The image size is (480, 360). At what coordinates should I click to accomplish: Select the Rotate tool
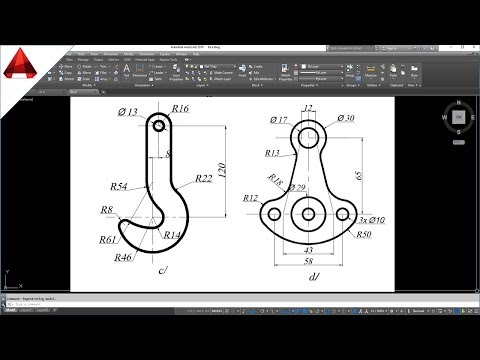84,66
